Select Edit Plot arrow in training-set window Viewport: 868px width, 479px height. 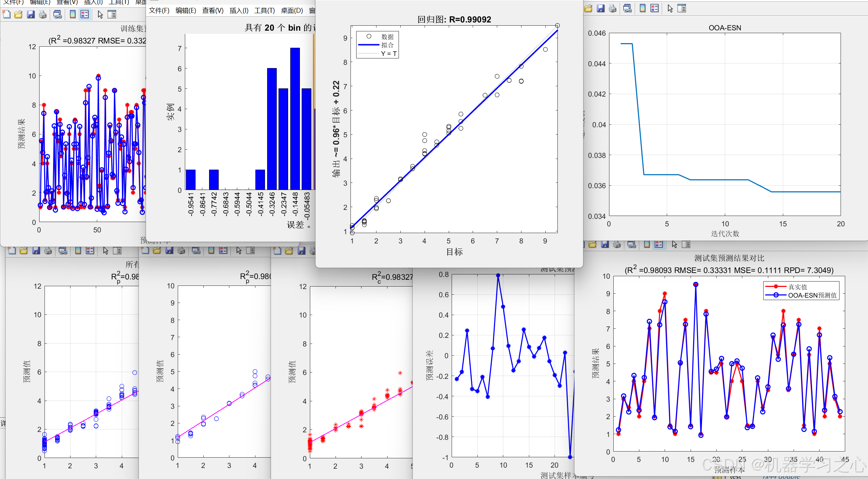(100, 15)
